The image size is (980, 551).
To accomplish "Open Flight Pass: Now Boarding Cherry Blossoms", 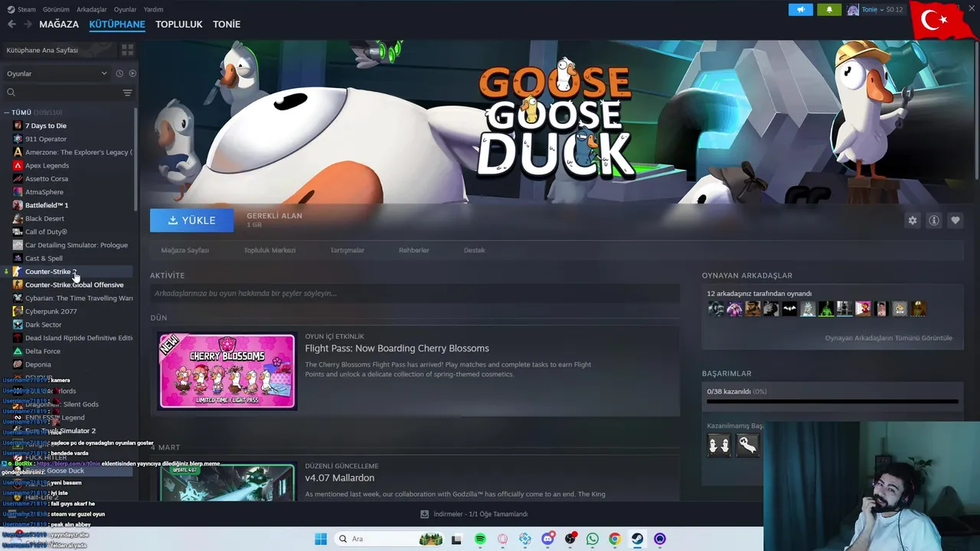I will tap(397, 348).
